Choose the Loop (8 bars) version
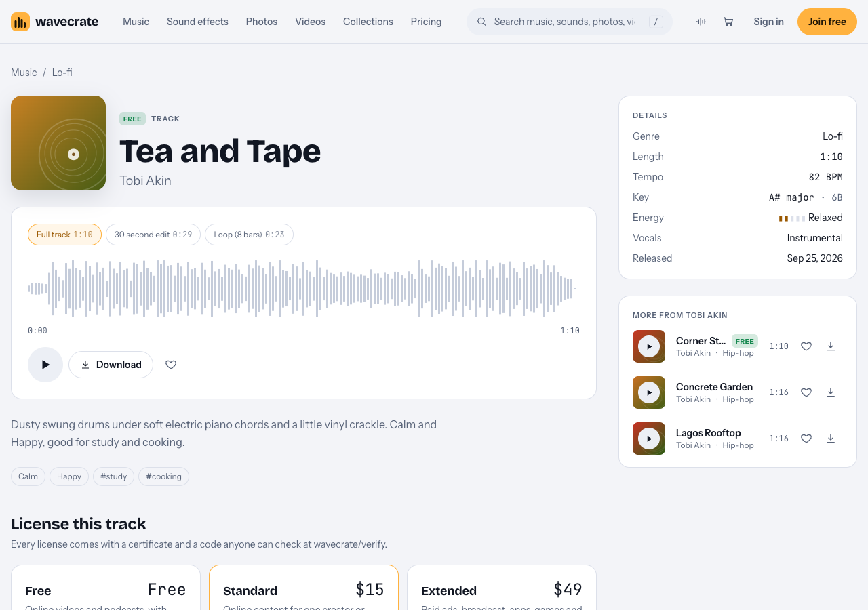Screen dimensions: 868x610 249,235
